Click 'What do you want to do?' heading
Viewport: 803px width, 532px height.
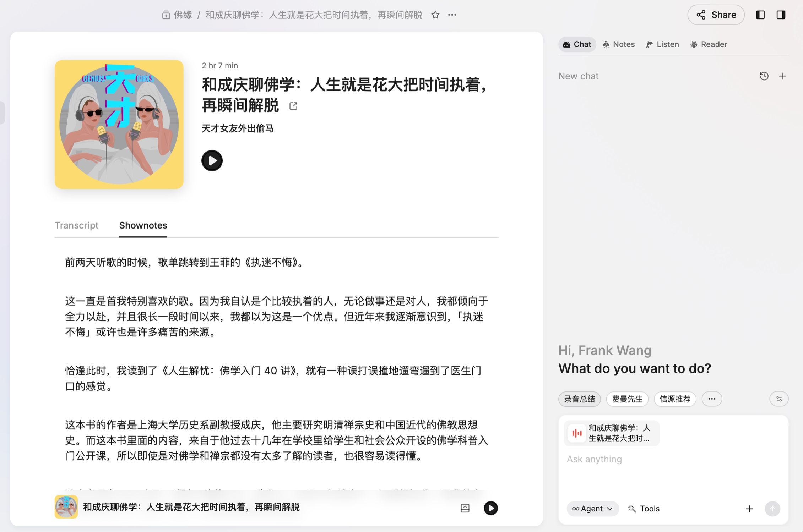[635, 368]
